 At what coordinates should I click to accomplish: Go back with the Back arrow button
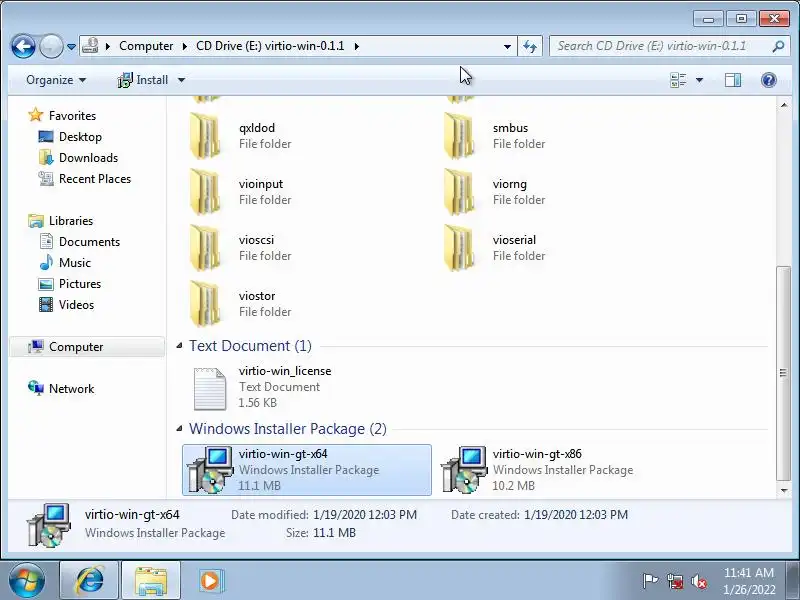click(23, 46)
